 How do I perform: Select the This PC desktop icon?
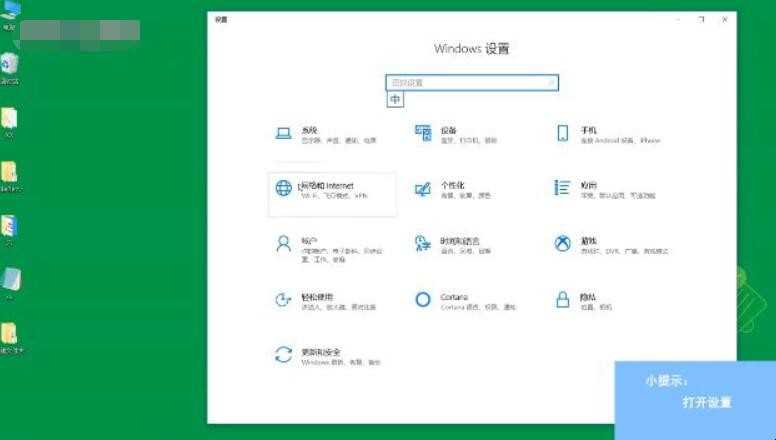point(10,15)
